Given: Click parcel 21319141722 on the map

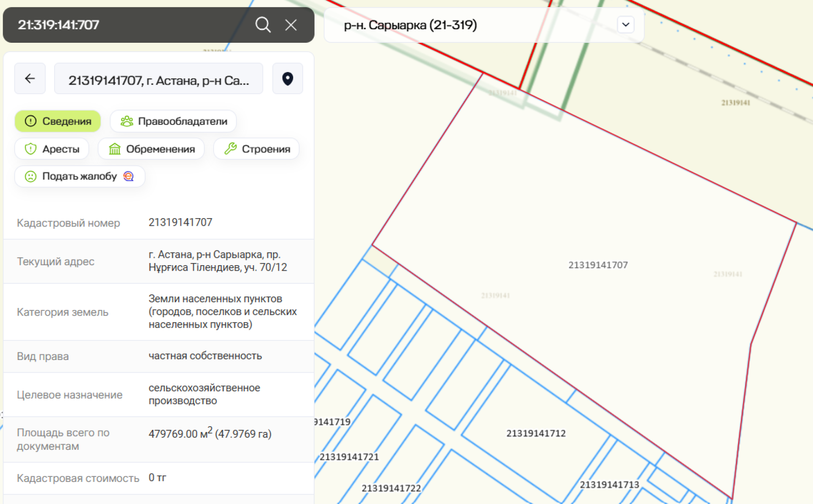Looking at the screenshot, I should coord(391,488).
